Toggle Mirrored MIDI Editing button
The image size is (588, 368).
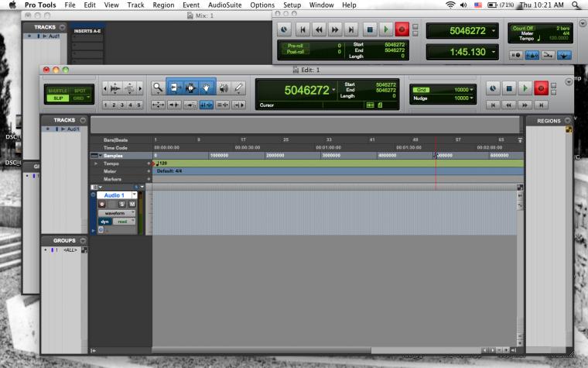pos(190,105)
